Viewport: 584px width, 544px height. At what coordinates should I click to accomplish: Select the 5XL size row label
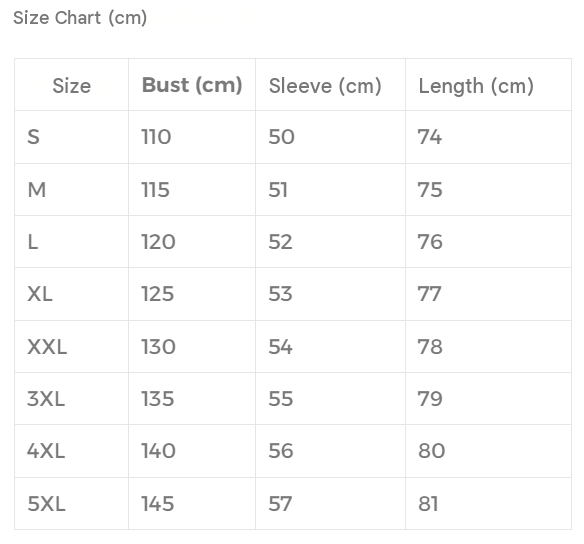(46, 504)
